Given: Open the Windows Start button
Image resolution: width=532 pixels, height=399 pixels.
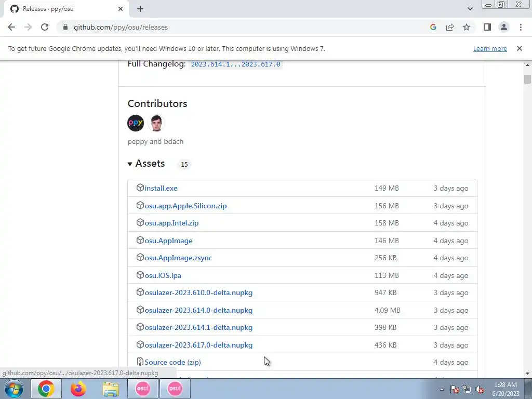Looking at the screenshot, I should [14, 389].
